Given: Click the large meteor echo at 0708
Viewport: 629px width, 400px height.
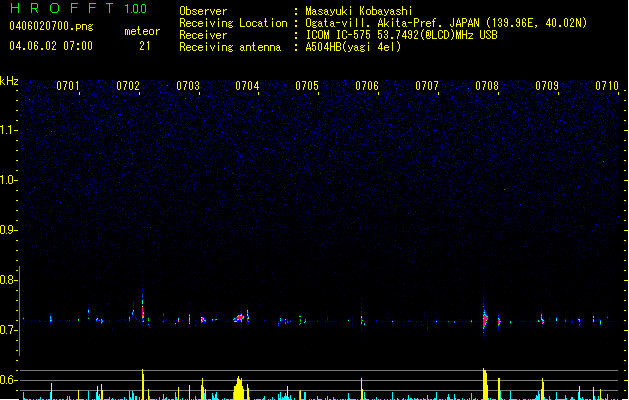Looking at the screenshot, I should 485,319.
